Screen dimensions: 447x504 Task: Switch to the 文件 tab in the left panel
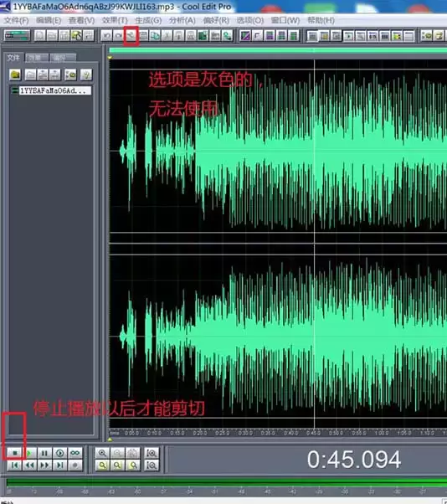pos(13,58)
